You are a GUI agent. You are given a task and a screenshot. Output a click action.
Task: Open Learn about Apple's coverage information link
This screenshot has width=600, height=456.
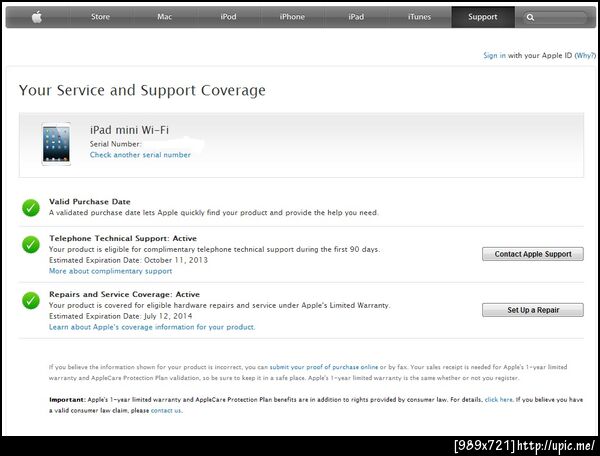click(152, 327)
